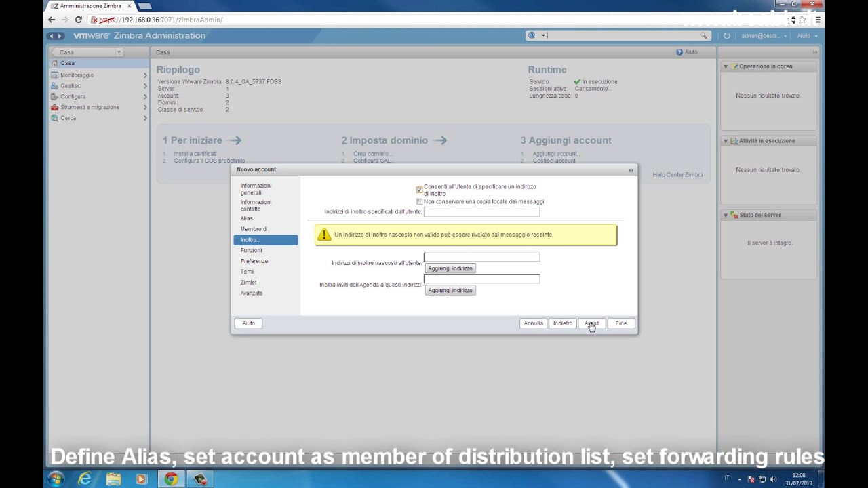Screen dimensions: 868x488
Task: Click the Gestisci users icon
Action: (x=55, y=85)
